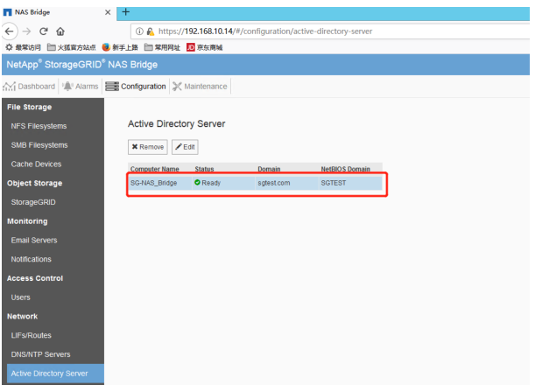This screenshot has height=392, width=535.
Task: Open LIFs/Routes under Network
Action: [x=31, y=335]
